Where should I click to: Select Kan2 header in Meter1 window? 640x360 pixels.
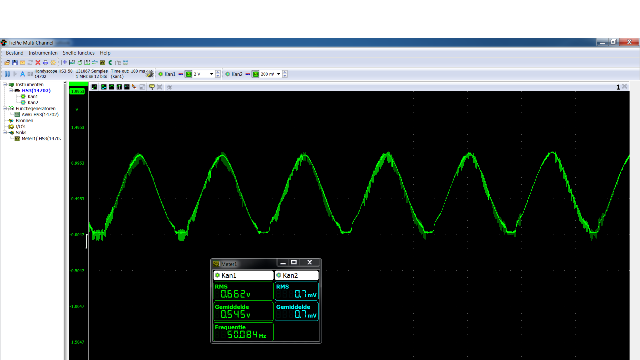point(297,276)
